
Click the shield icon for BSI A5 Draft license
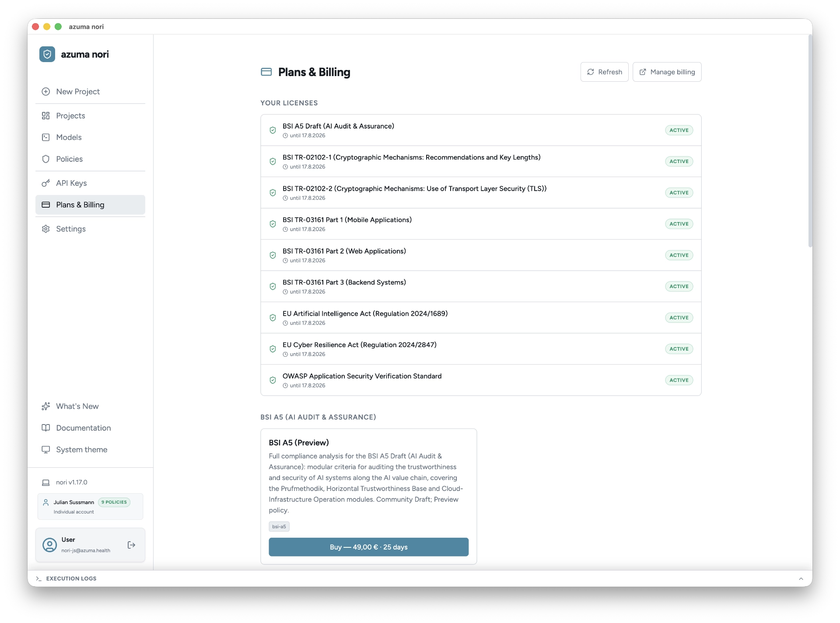(x=273, y=130)
